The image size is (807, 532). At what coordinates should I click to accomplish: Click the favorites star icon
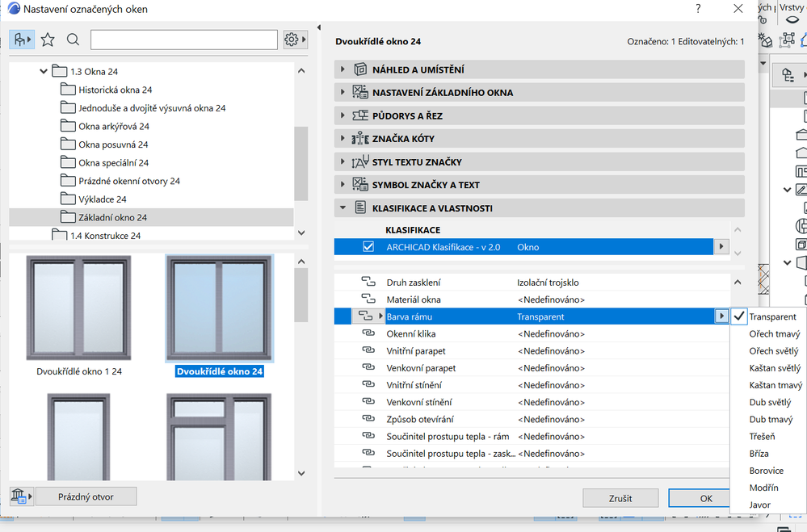pyautogui.click(x=47, y=38)
